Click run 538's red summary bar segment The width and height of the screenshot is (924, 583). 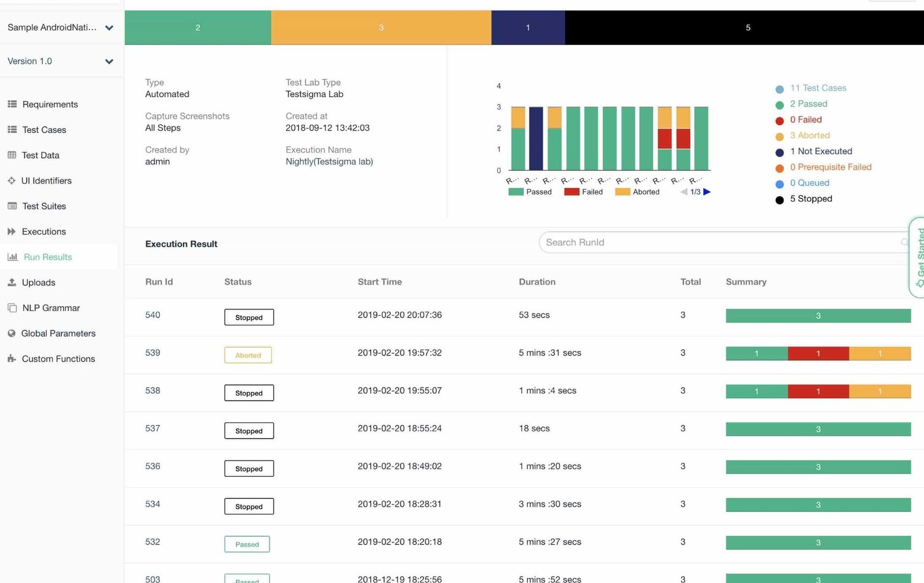(x=818, y=391)
